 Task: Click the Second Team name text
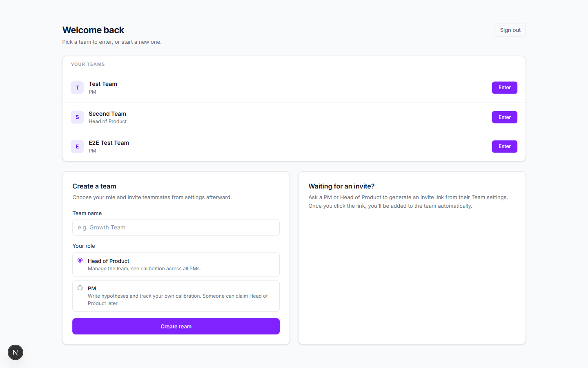(x=107, y=114)
